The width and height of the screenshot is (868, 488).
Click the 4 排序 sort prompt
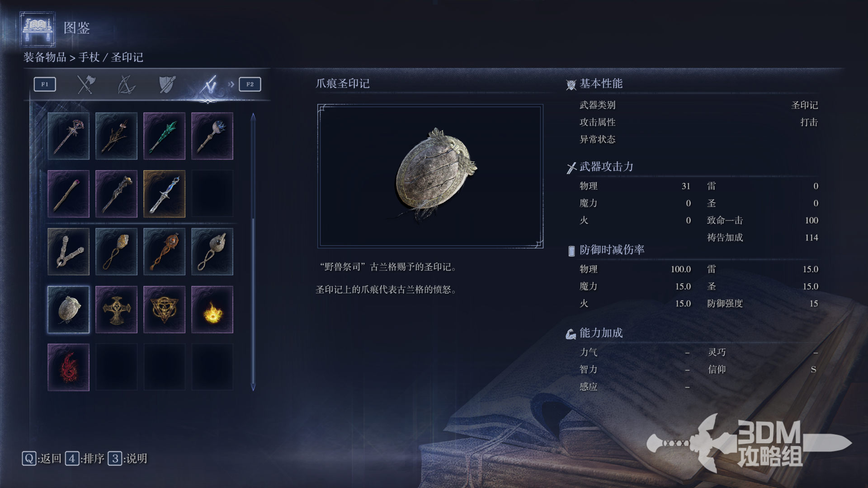coord(85,459)
